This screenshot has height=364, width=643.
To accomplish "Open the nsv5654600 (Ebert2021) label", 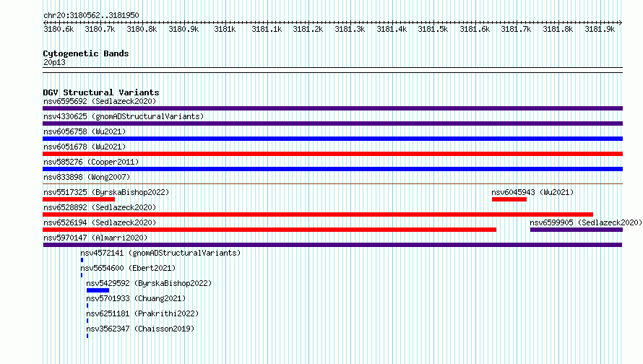I will (128, 268).
